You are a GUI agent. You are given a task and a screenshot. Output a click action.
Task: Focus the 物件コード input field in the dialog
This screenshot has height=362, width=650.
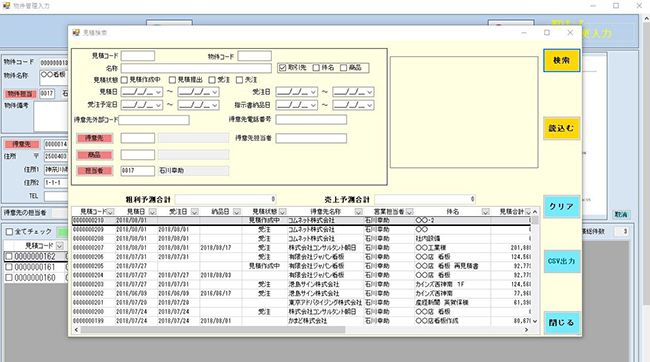click(x=255, y=56)
